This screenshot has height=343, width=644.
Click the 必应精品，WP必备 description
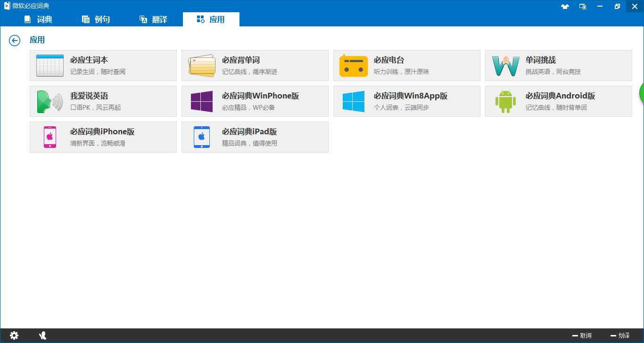(248, 107)
